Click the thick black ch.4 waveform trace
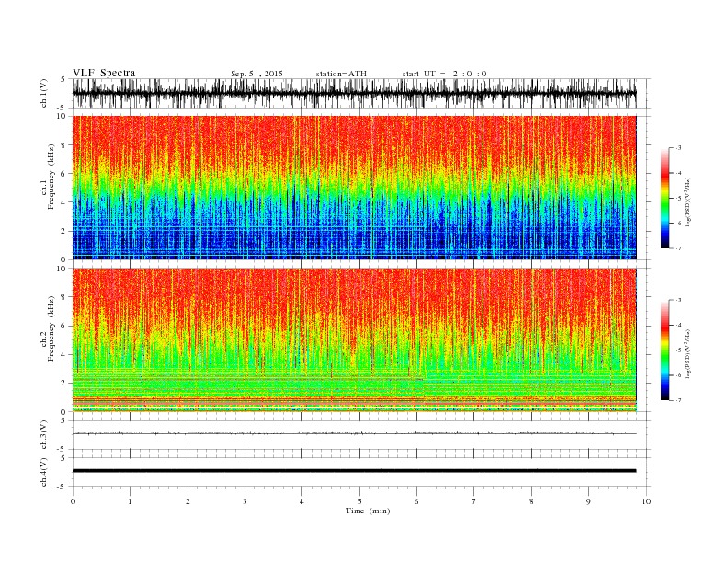Image resolution: width=728 pixels, height=563 pixels. pyautogui.click(x=354, y=471)
